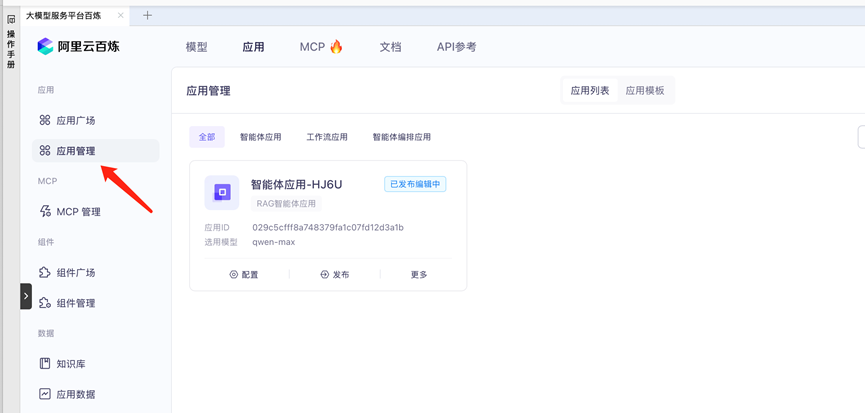Click the partially visible box at right edge

pyautogui.click(x=861, y=137)
